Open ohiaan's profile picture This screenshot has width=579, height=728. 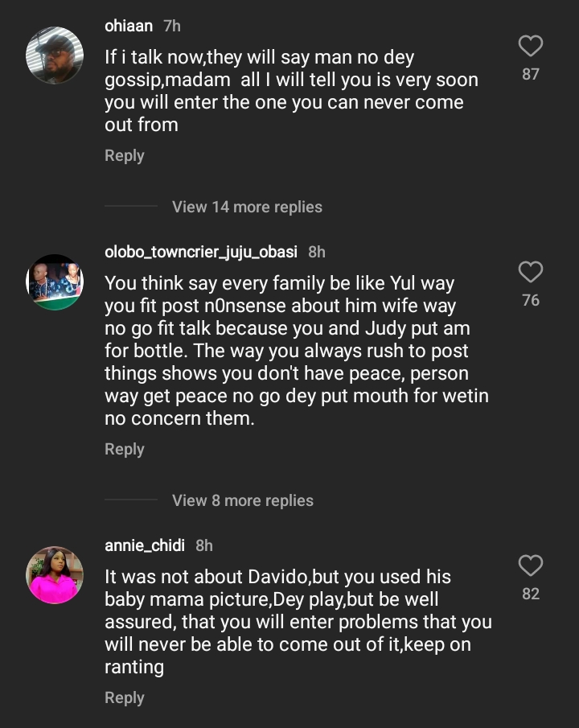click(x=55, y=56)
